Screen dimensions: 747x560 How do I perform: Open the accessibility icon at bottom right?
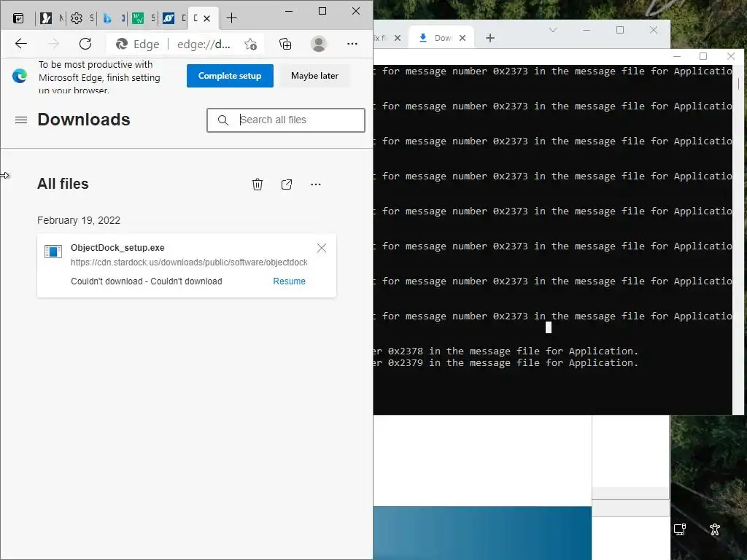pyautogui.click(x=715, y=529)
